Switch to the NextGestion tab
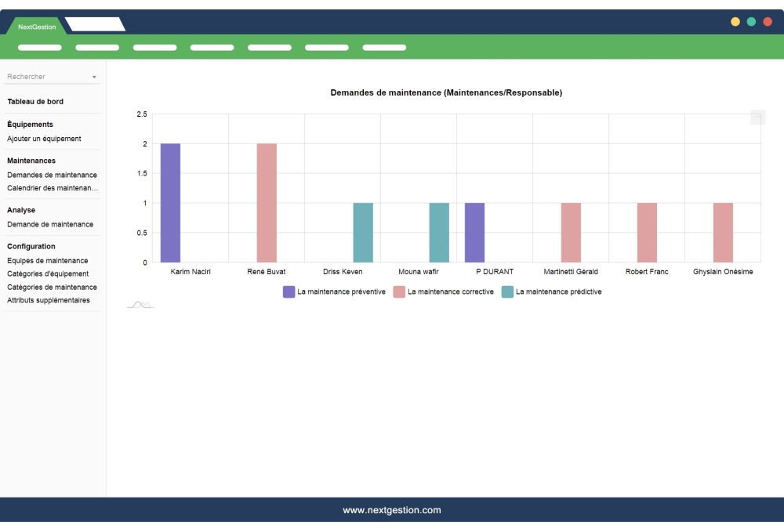 [x=37, y=27]
